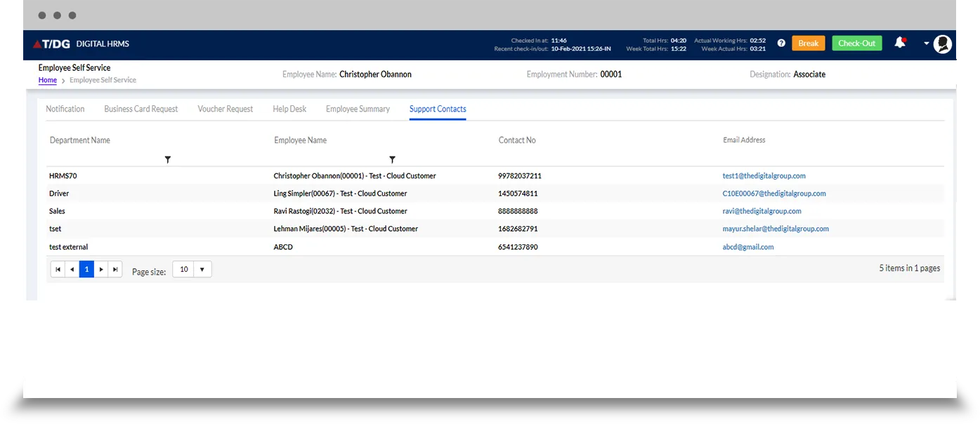Filter the Employee Name column
The image size is (980, 424).
[x=392, y=160]
